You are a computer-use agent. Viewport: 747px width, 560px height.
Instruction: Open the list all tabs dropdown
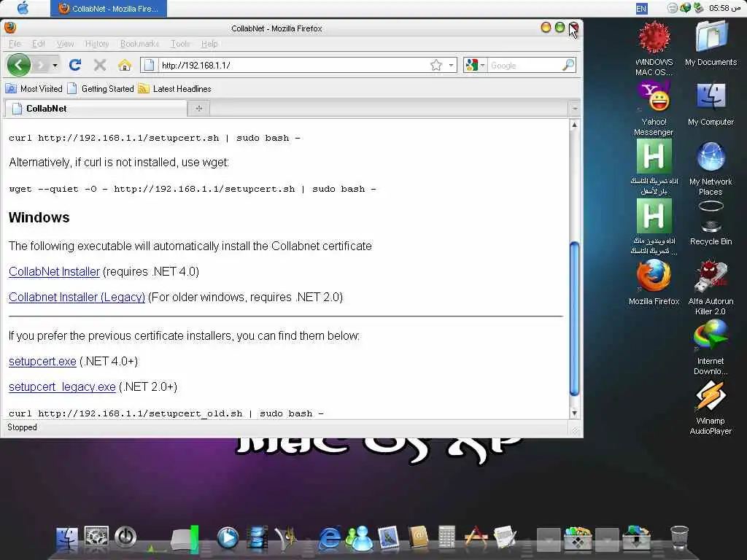(x=575, y=109)
